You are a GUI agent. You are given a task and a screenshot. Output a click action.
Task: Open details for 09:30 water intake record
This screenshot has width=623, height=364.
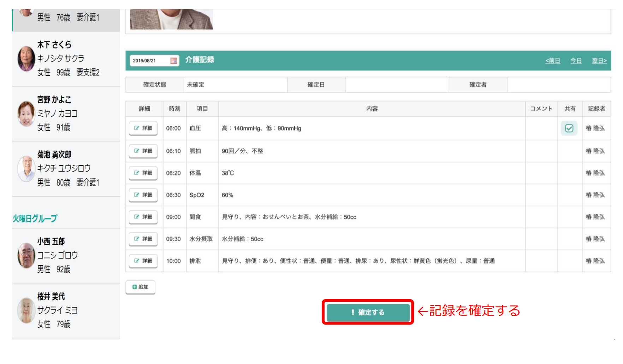143,239
